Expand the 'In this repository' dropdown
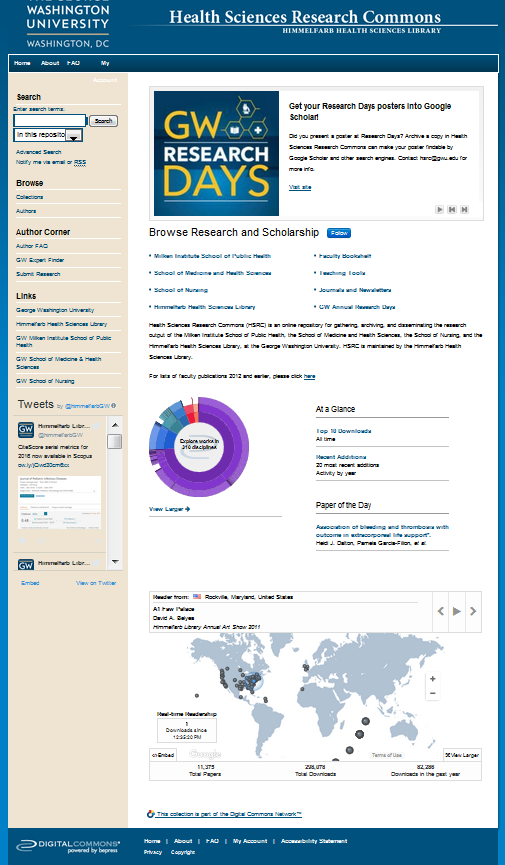 point(49,135)
